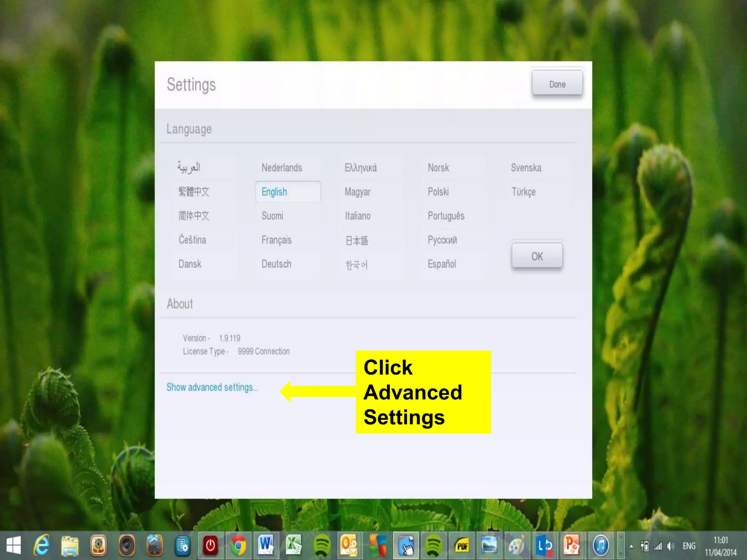Select Suomi language

(x=272, y=216)
